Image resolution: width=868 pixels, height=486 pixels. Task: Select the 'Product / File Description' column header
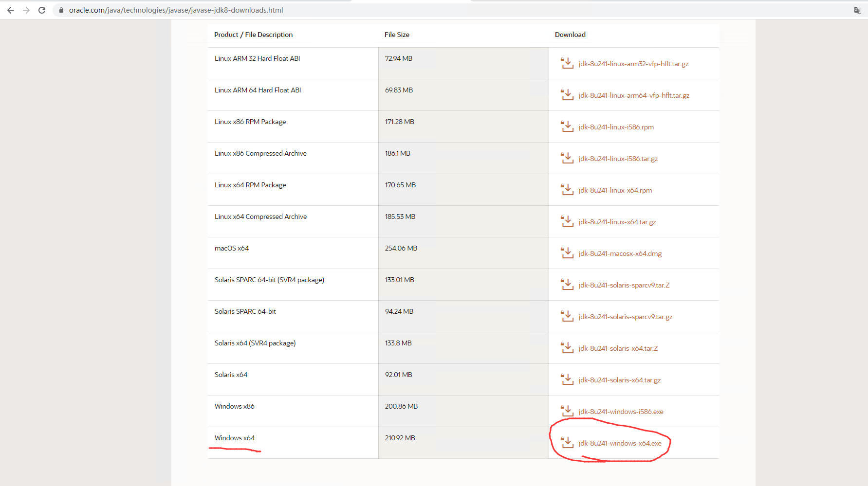point(254,35)
